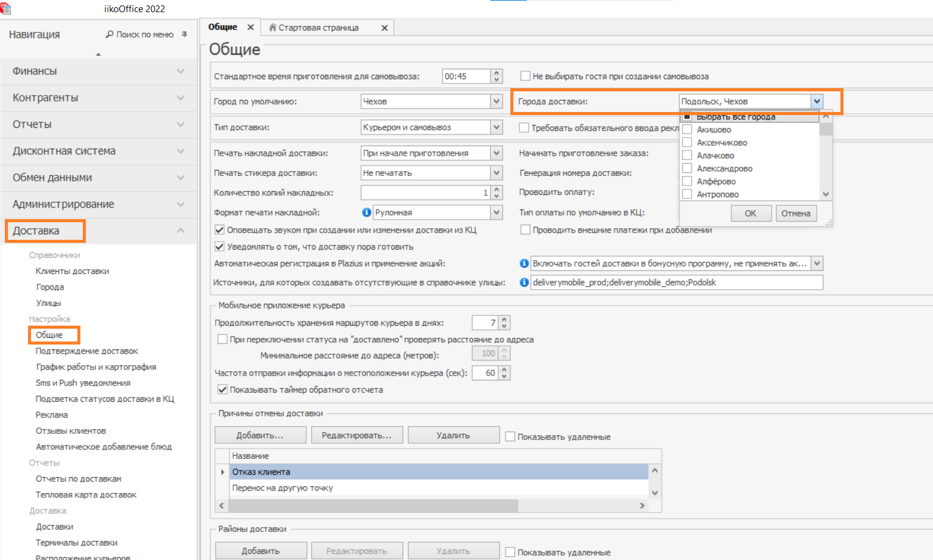933x560 pixels.
Task: Click info icon beside street sources field
Action: [x=524, y=282]
